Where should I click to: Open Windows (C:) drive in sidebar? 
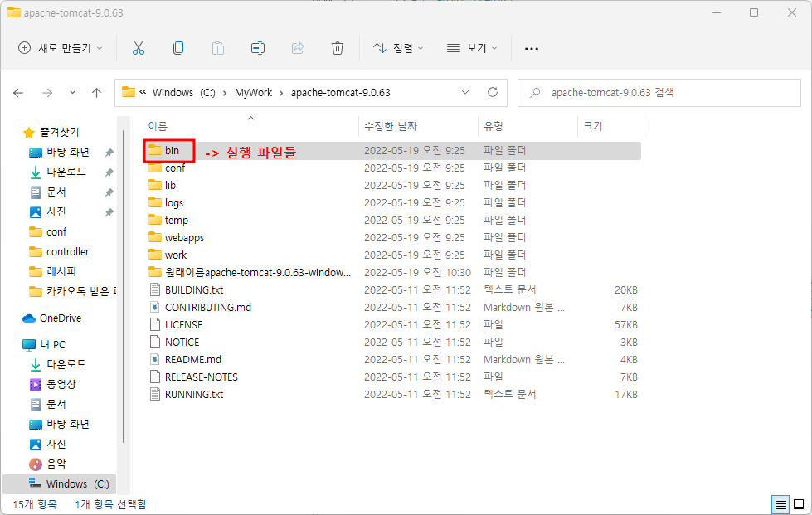(59, 484)
